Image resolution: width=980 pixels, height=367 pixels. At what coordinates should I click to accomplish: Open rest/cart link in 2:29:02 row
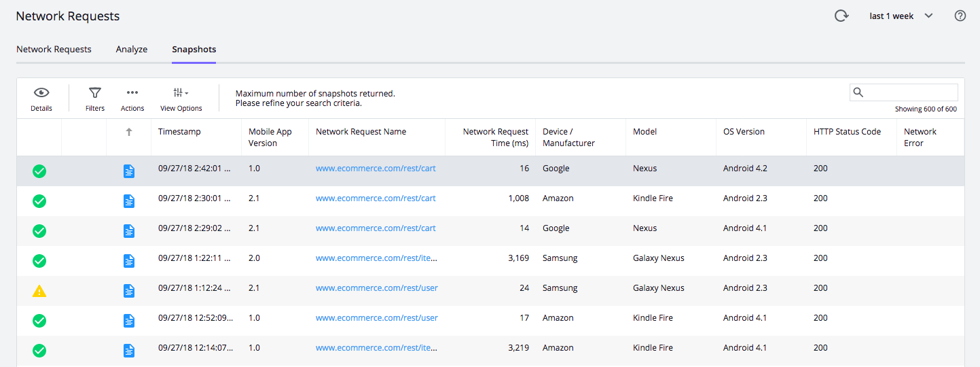click(x=376, y=228)
